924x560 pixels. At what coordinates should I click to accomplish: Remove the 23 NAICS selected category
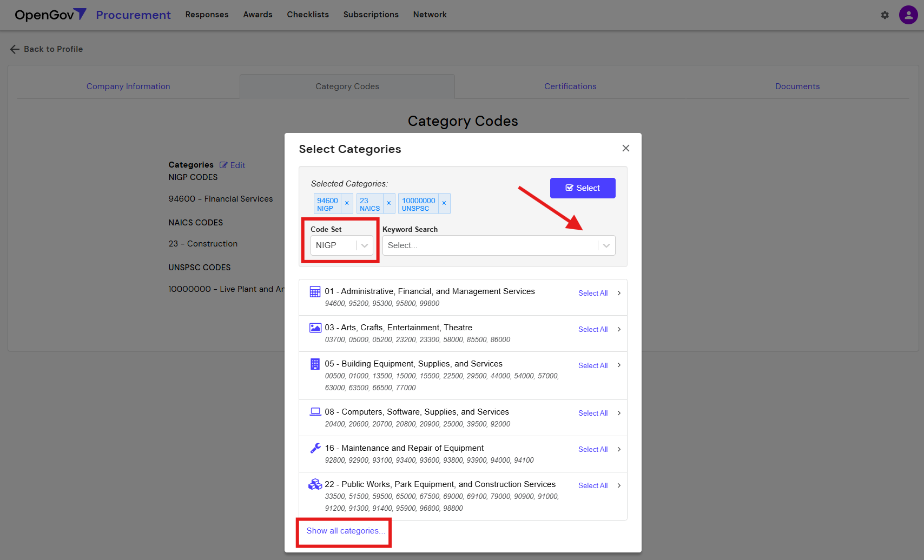(x=389, y=203)
